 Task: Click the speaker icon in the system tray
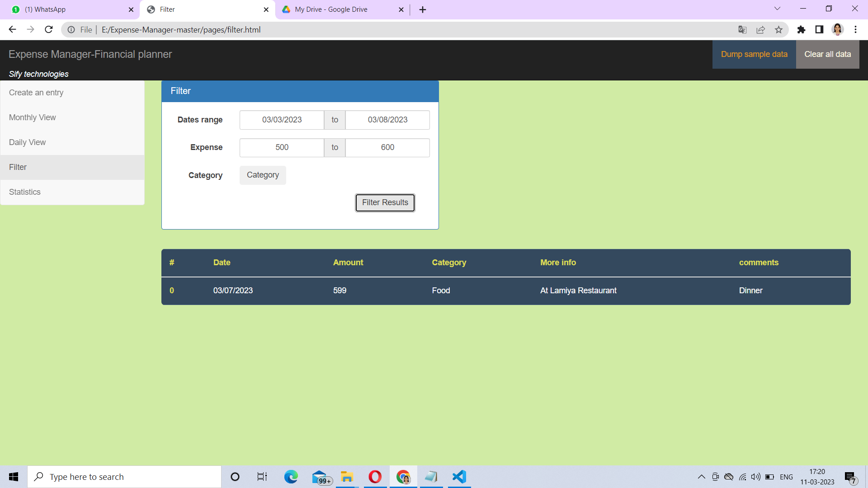(x=756, y=477)
